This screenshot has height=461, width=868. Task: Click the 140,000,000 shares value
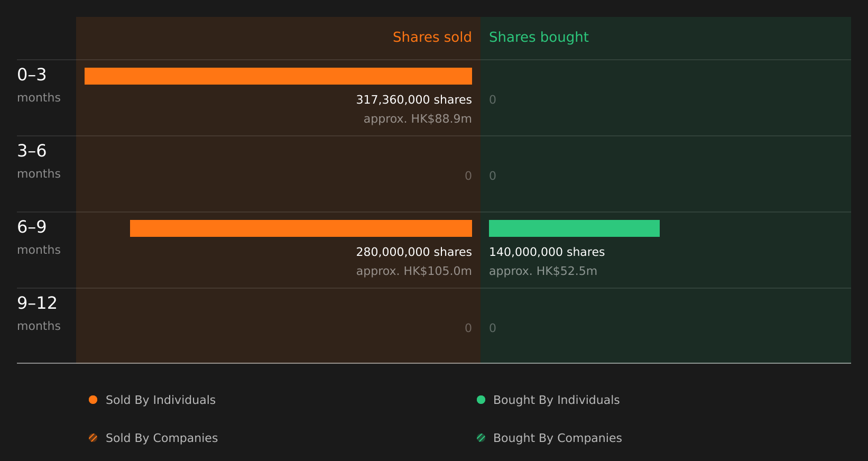point(547,252)
